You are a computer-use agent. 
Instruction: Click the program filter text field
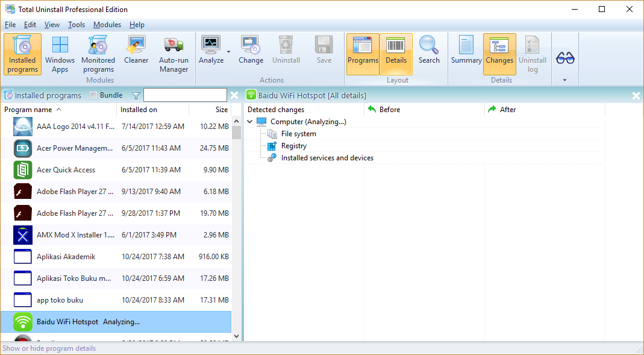click(185, 95)
